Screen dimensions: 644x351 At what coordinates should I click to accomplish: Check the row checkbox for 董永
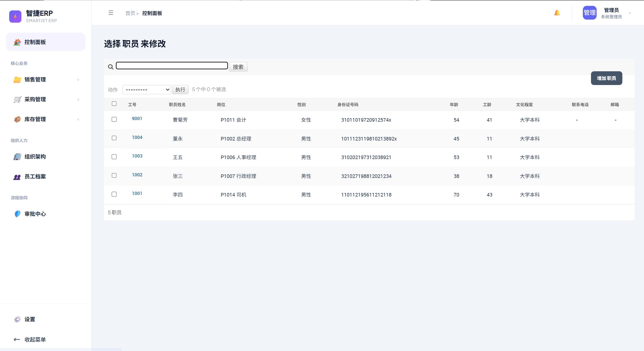114,138
